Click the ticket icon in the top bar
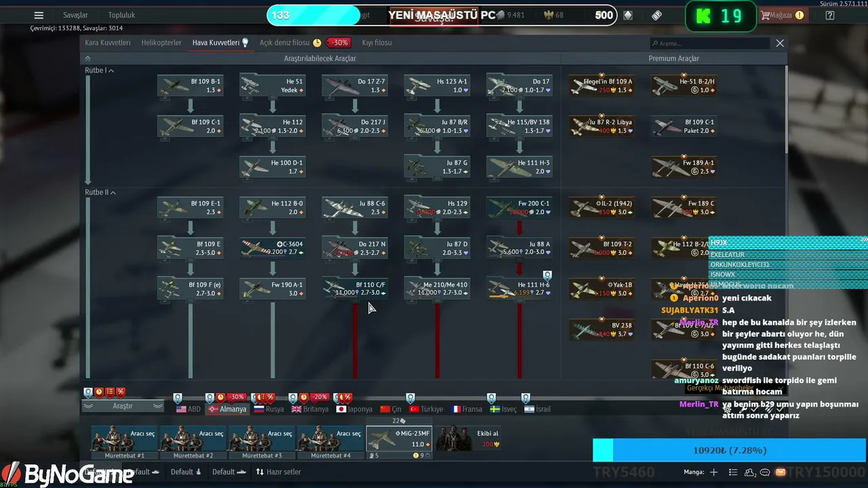The width and height of the screenshot is (868, 488). [656, 16]
